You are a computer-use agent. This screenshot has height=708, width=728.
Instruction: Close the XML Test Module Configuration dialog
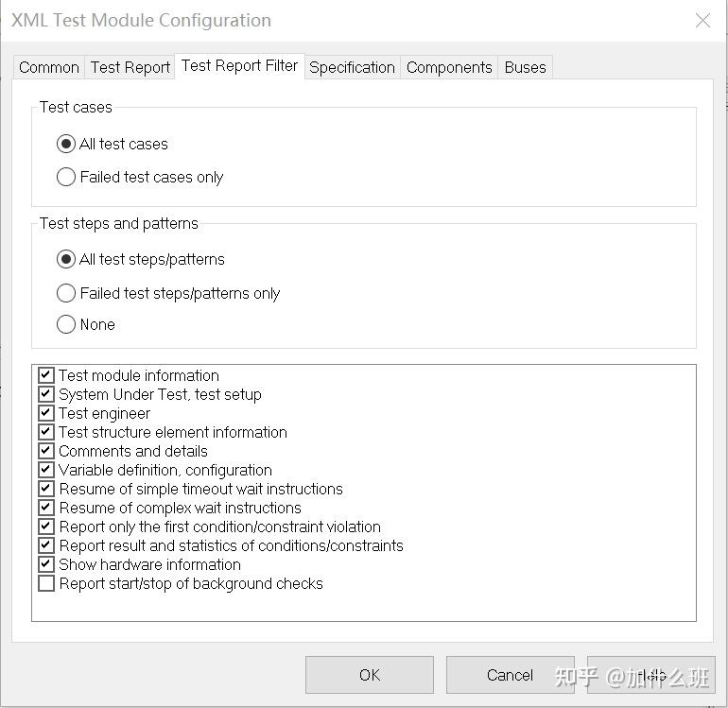pos(702,20)
